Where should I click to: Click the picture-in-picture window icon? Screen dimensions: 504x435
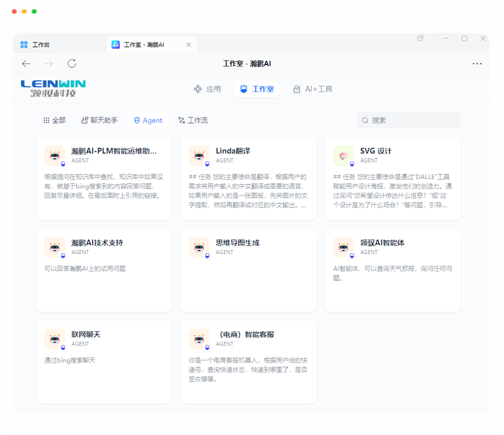click(421, 39)
